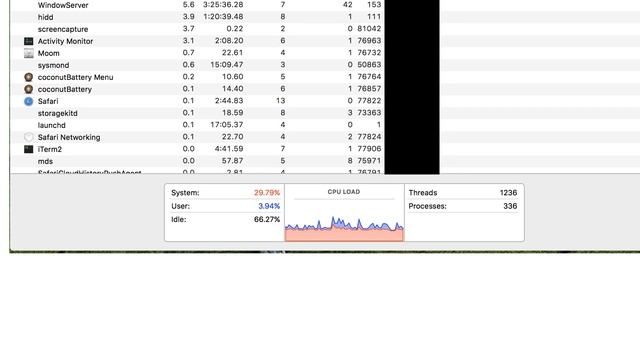Screen dimensions: 640x360
Task: Select the Safari process name
Action: tap(48, 101)
